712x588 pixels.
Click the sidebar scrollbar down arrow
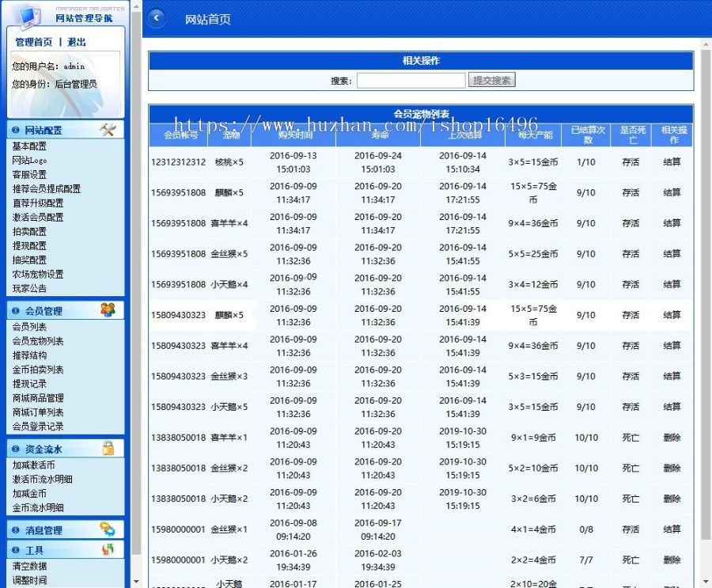pyautogui.click(x=136, y=581)
